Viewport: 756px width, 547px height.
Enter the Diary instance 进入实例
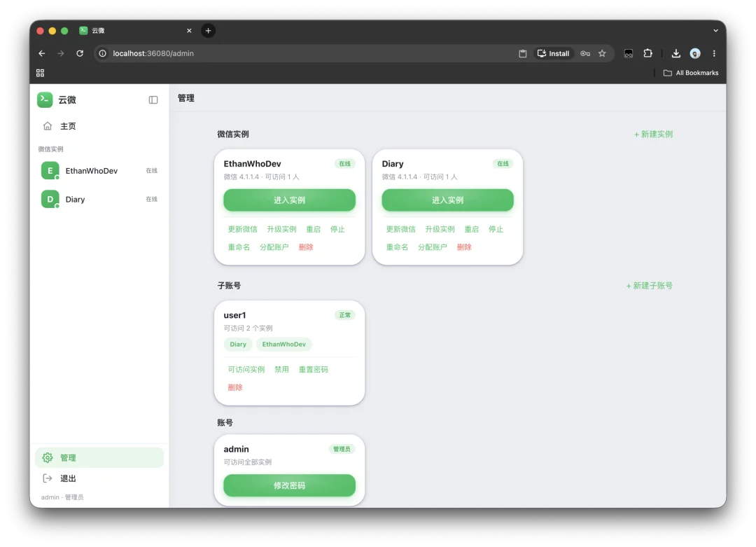point(447,200)
